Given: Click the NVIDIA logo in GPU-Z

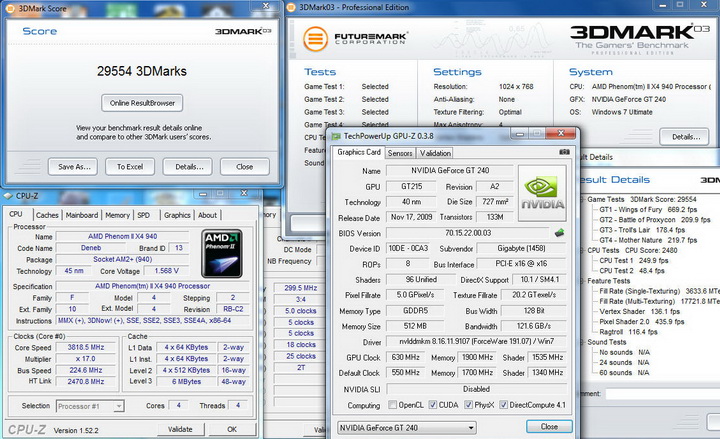Looking at the screenshot, I should 542,193.
